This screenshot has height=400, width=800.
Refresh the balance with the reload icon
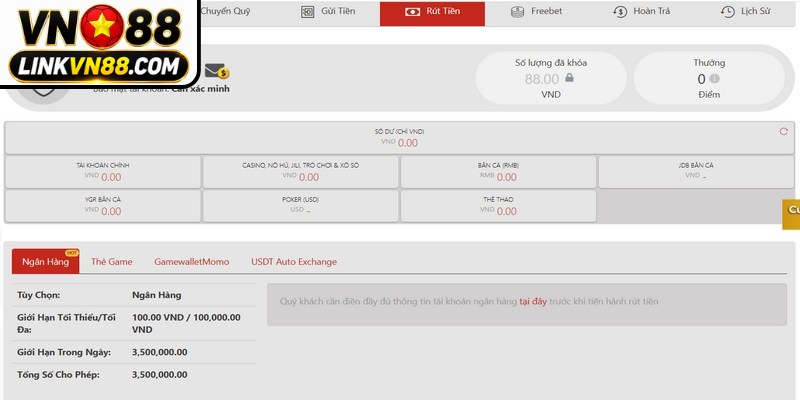(x=784, y=132)
